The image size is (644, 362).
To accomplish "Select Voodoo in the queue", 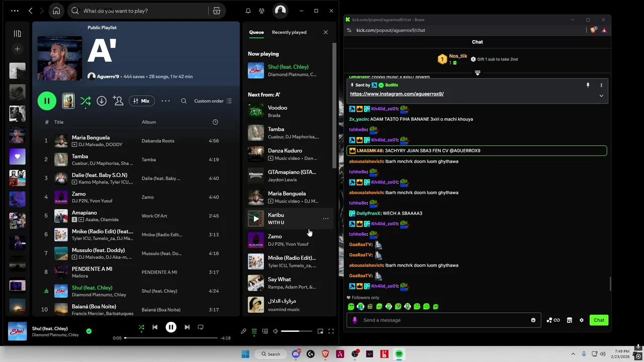I will [289, 111].
